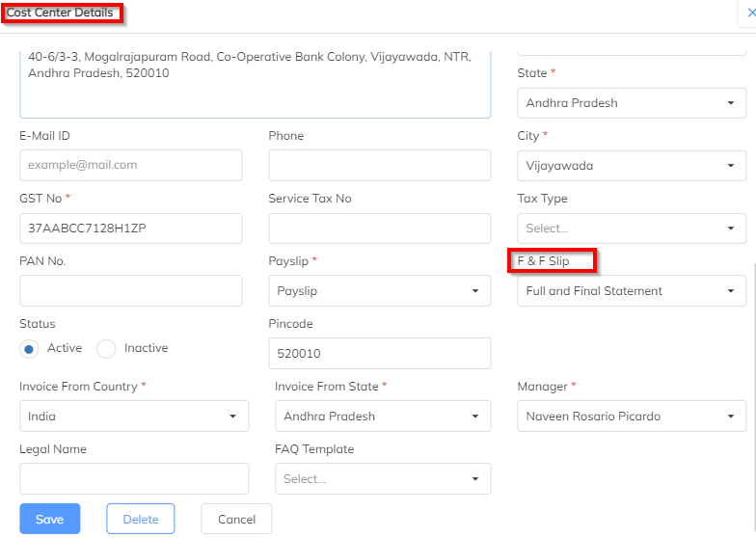
Task: Select the Active status radio button
Action: pyautogui.click(x=29, y=349)
